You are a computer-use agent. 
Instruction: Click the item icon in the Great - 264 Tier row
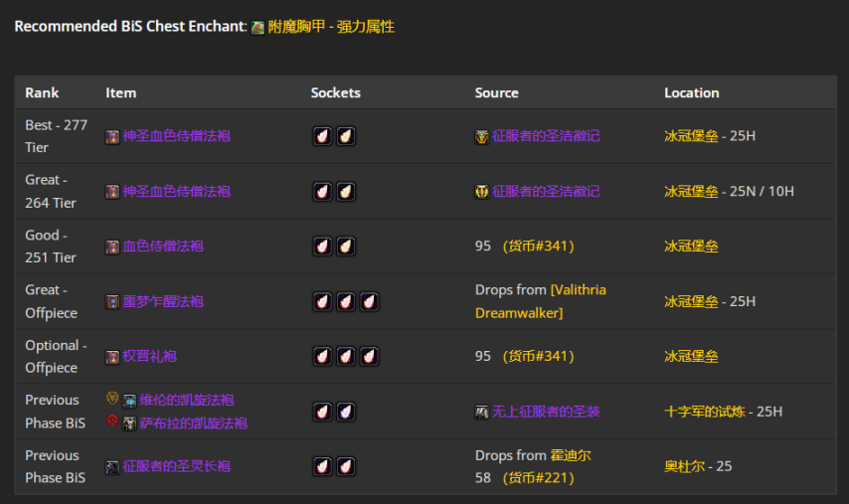(x=112, y=192)
